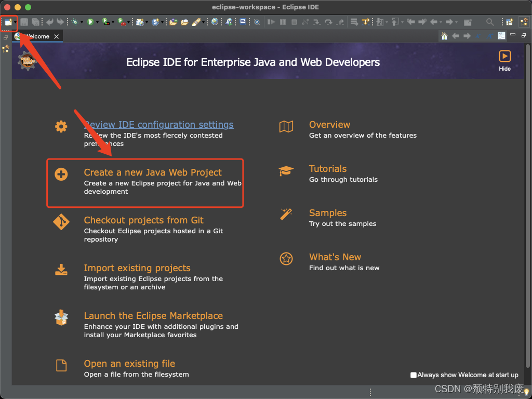Click the Save disk icon

tap(24, 22)
